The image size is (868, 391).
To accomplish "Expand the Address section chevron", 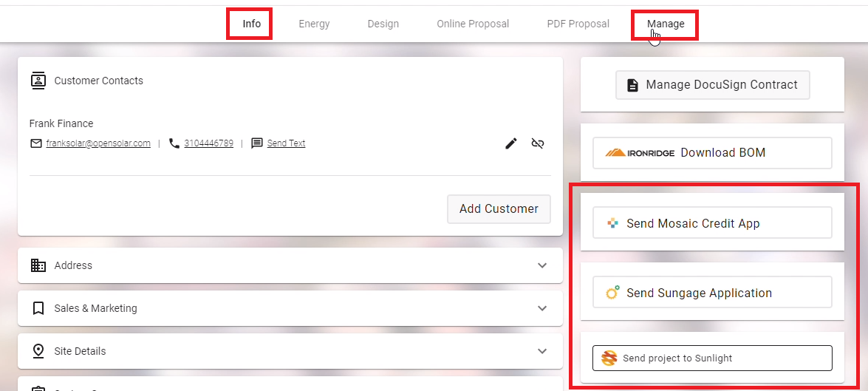I will click(542, 265).
